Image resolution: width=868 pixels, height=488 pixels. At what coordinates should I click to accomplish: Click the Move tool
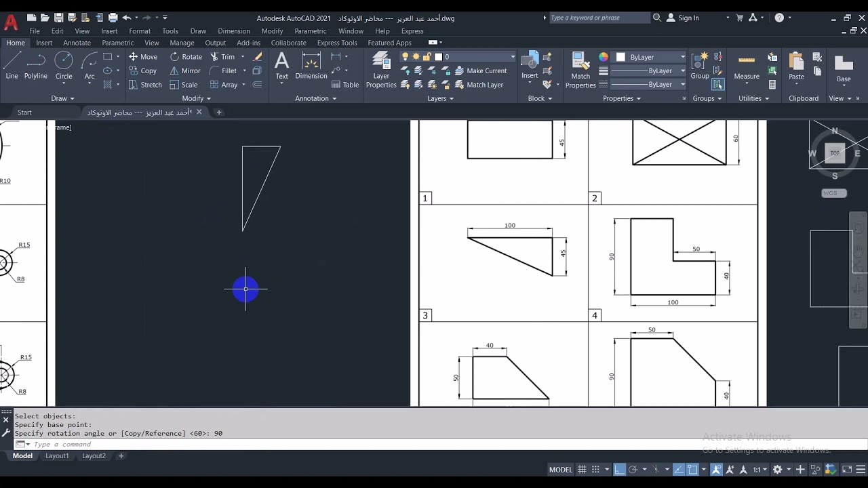143,57
